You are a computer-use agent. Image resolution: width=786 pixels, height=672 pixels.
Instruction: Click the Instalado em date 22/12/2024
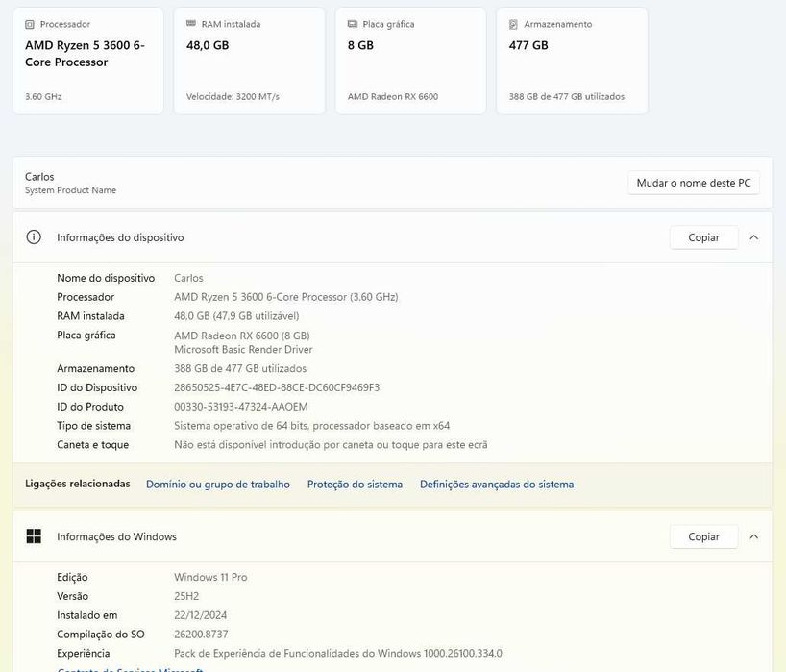201,615
